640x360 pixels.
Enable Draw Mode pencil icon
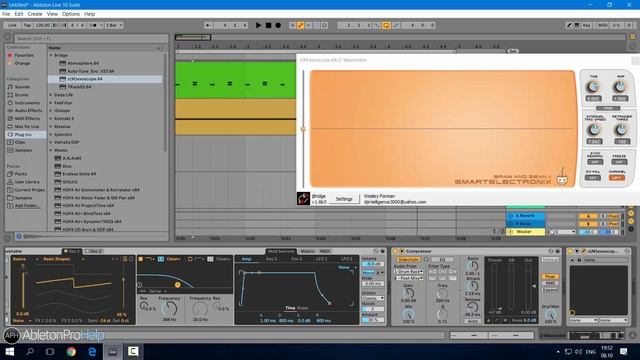click(569, 25)
